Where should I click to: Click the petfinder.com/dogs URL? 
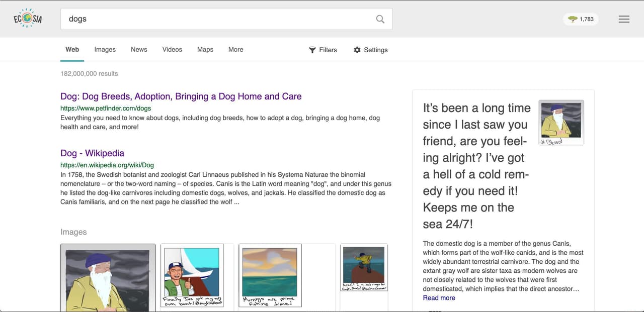point(106,108)
